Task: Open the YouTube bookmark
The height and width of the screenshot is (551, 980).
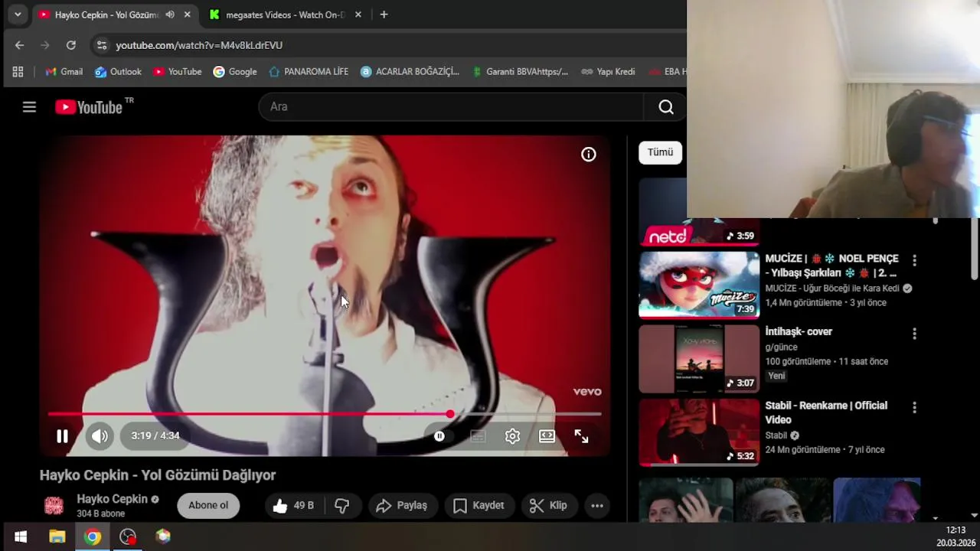Action: click(x=178, y=72)
